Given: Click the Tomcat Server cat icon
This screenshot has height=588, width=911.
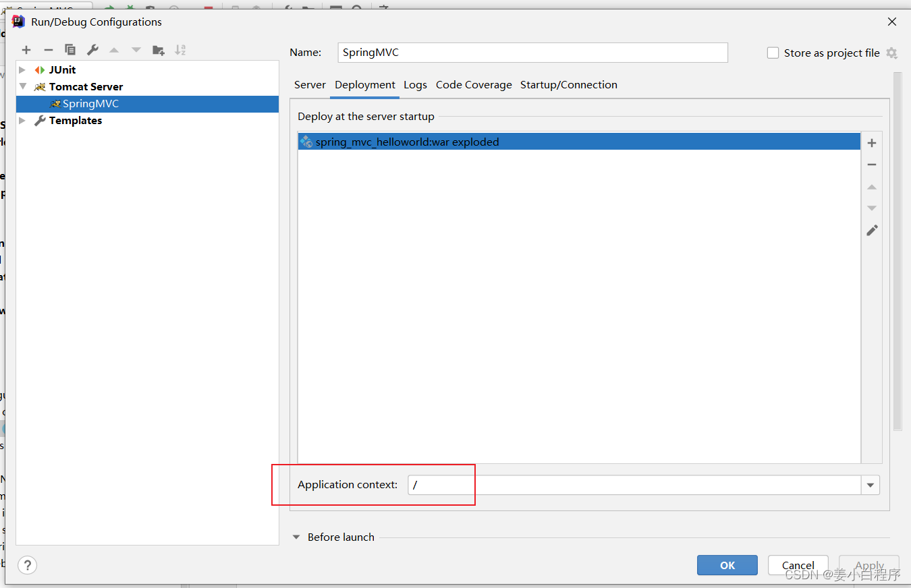Looking at the screenshot, I should point(40,87).
